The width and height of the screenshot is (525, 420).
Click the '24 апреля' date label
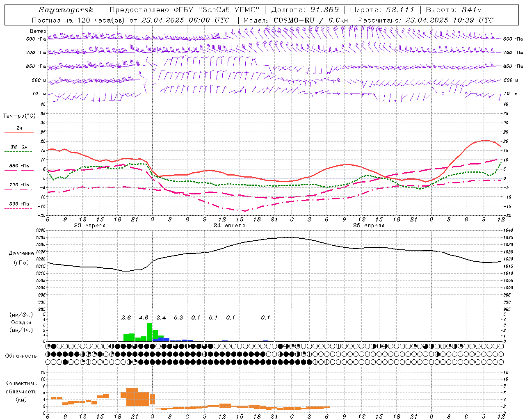(229, 226)
